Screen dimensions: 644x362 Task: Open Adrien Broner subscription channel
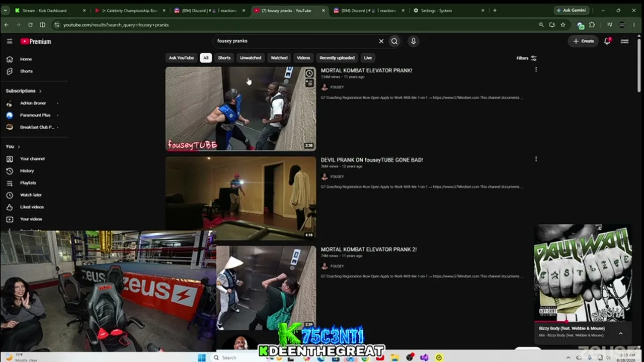tap(33, 103)
